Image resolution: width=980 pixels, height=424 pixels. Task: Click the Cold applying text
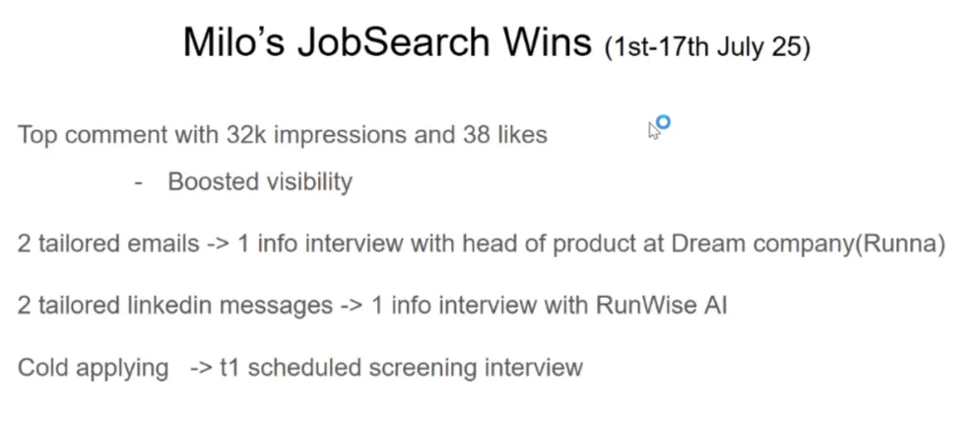click(94, 368)
